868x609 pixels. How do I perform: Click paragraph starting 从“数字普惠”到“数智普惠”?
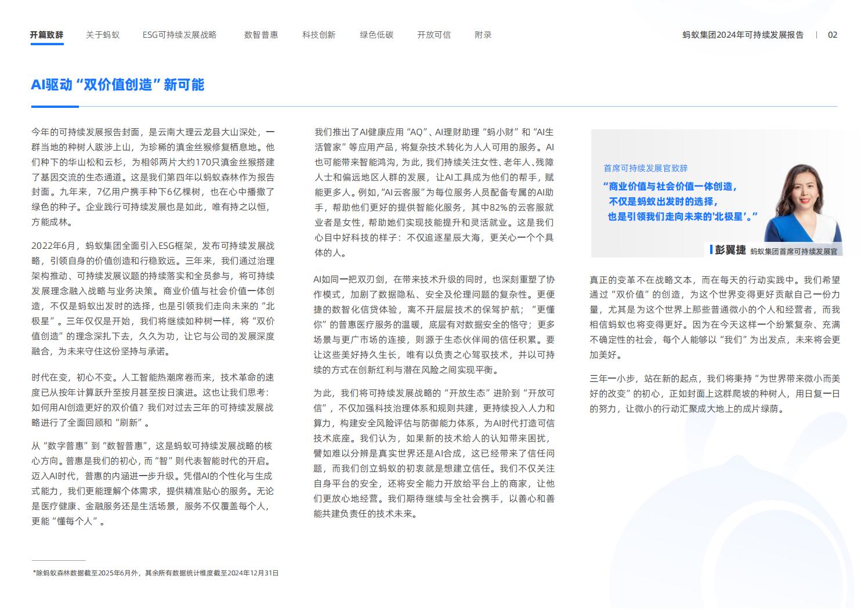point(153,484)
